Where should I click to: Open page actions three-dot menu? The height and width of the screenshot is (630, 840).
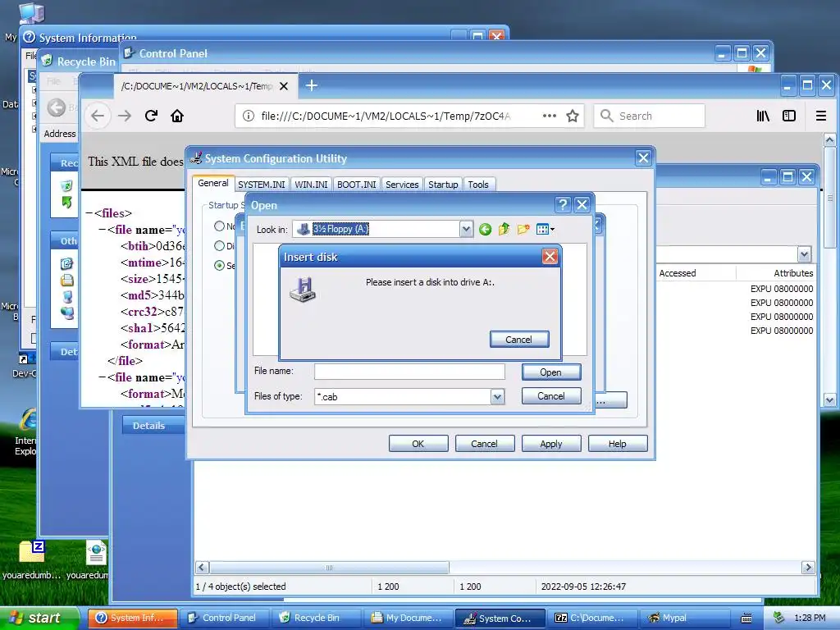(549, 116)
